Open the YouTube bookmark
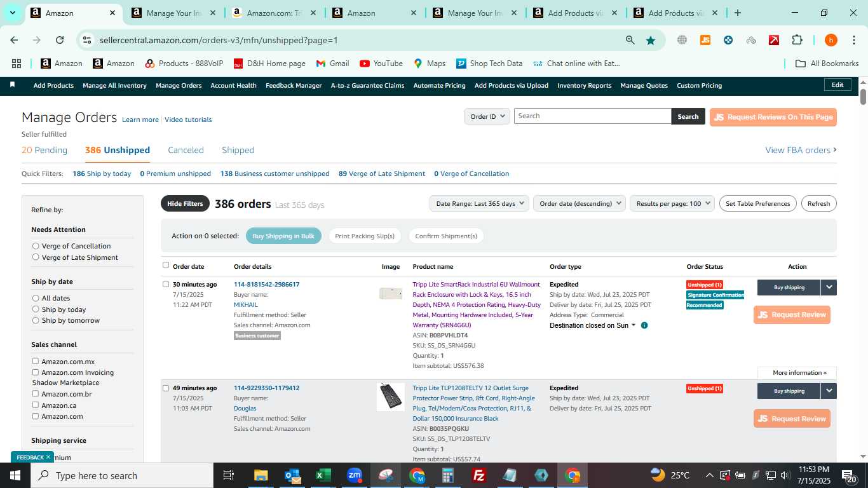 coord(381,64)
